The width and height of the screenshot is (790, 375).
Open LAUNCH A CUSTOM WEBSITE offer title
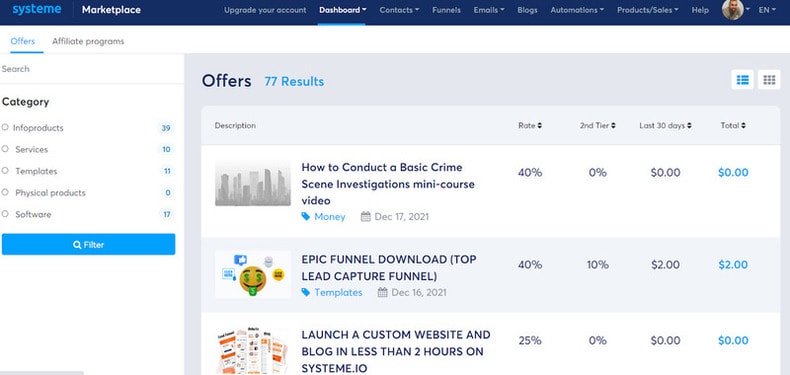tap(396, 351)
